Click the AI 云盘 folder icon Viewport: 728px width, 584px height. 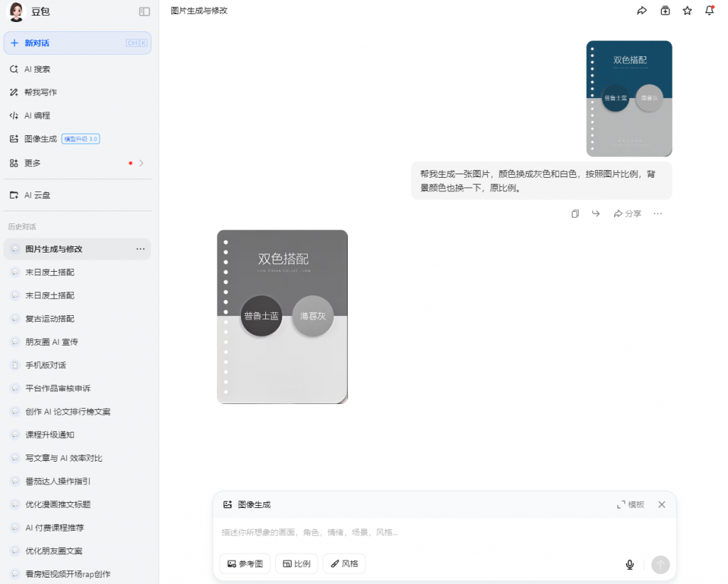14,195
